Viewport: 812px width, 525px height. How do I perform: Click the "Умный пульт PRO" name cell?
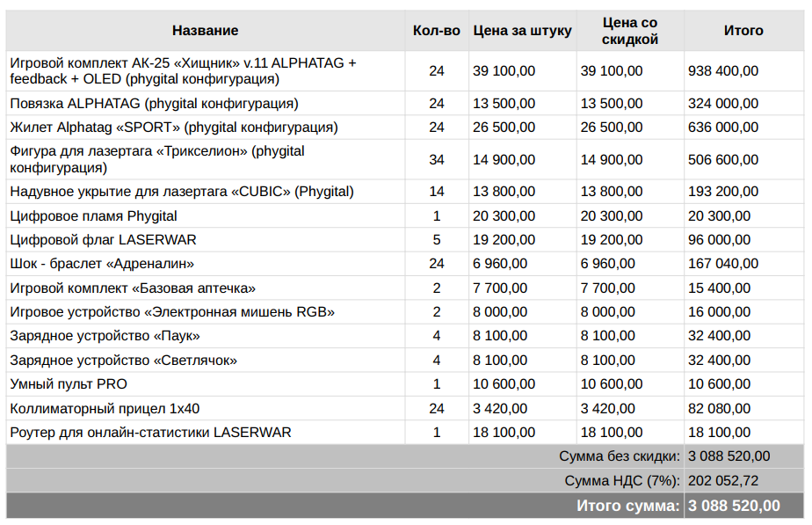coord(69,384)
